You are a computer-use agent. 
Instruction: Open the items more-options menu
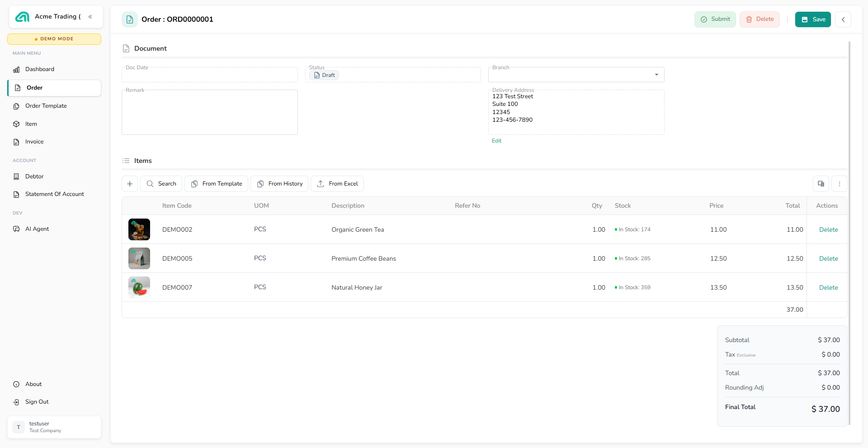pos(840,184)
